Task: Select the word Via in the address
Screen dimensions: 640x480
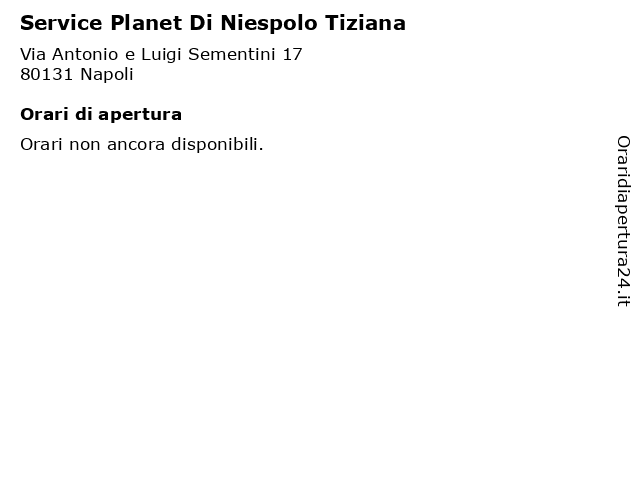Action: pos(33,54)
